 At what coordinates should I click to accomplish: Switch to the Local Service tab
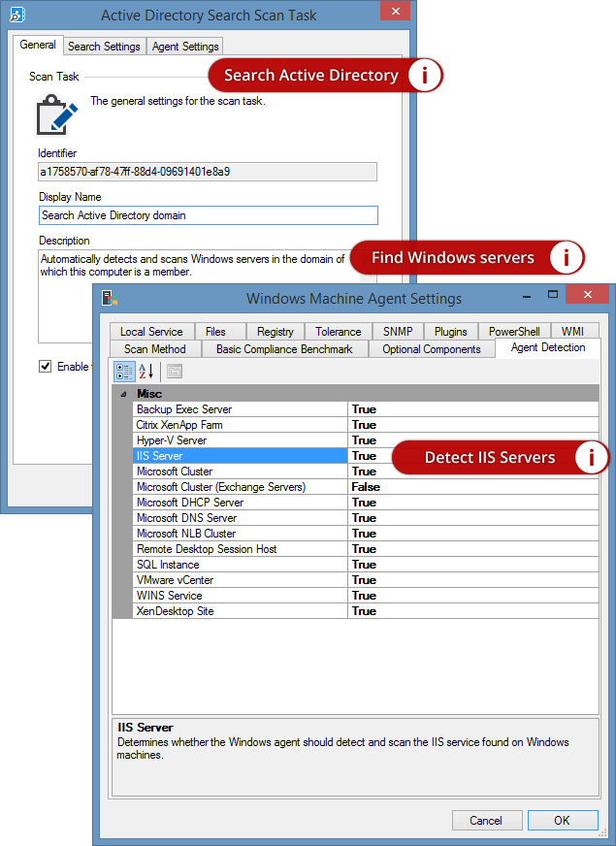[151, 331]
